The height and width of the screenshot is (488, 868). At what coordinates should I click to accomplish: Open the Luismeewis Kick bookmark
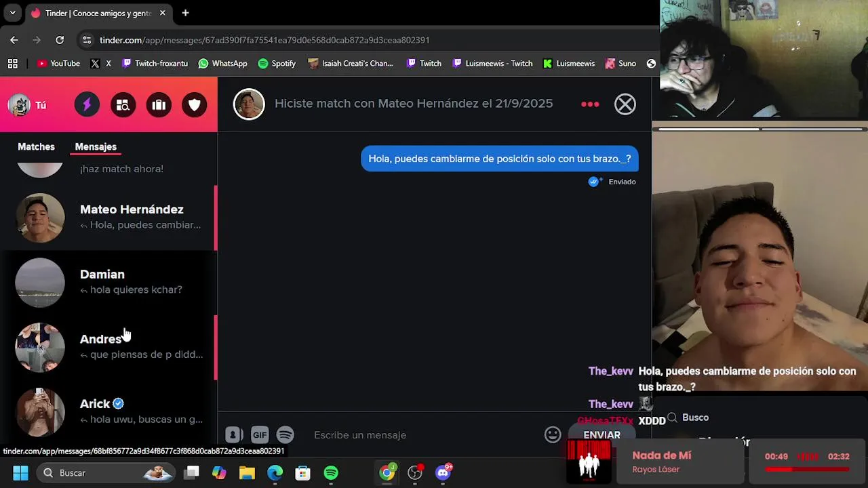(x=569, y=64)
